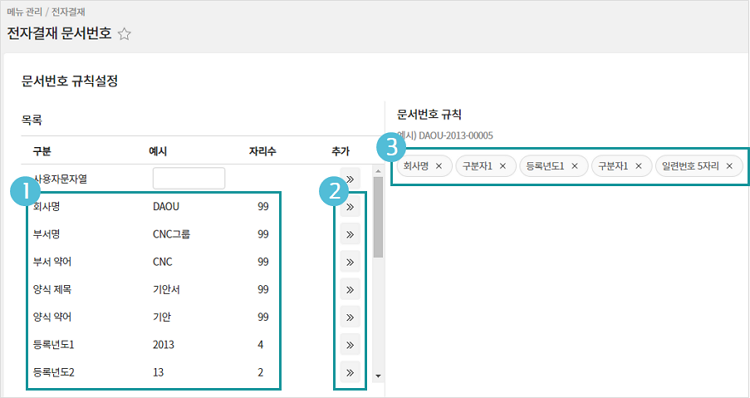Click the list scrollbar up arrow
The width and height of the screenshot is (750, 398).
[378, 171]
